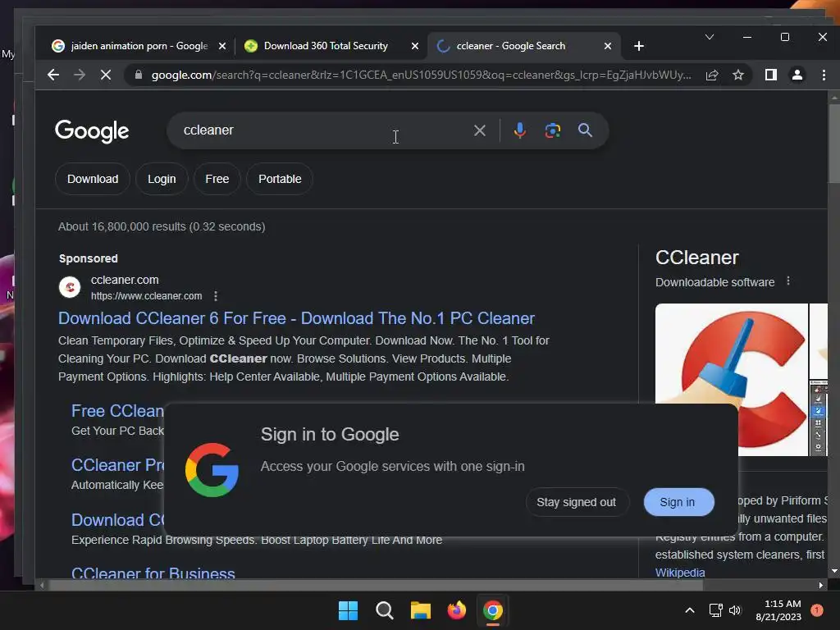Viewport: 840px width, 630px height.
Task: Share this page icon in address bar
Action: click(712, 75)
